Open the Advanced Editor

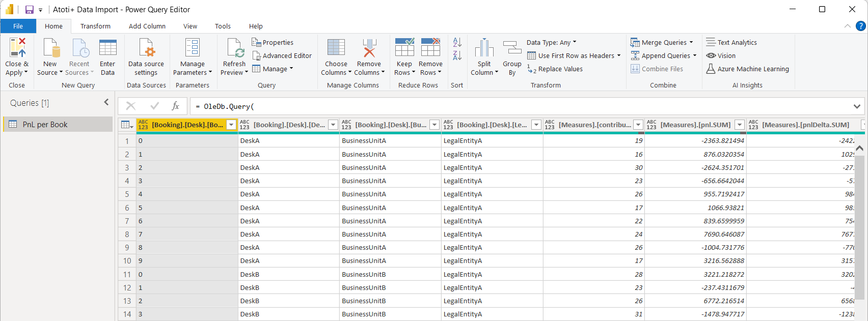pos(282,56)
